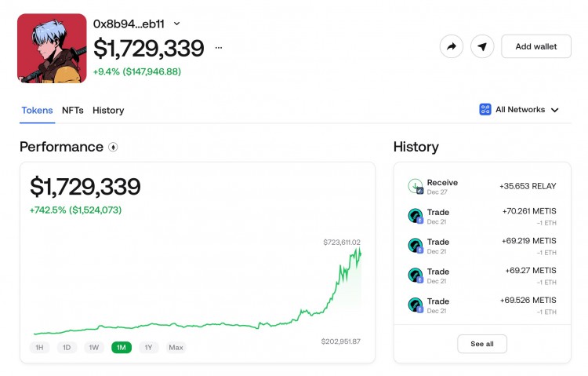
Task: Click the Performance ETH currency icon
Action: click(x=113, y=147)
